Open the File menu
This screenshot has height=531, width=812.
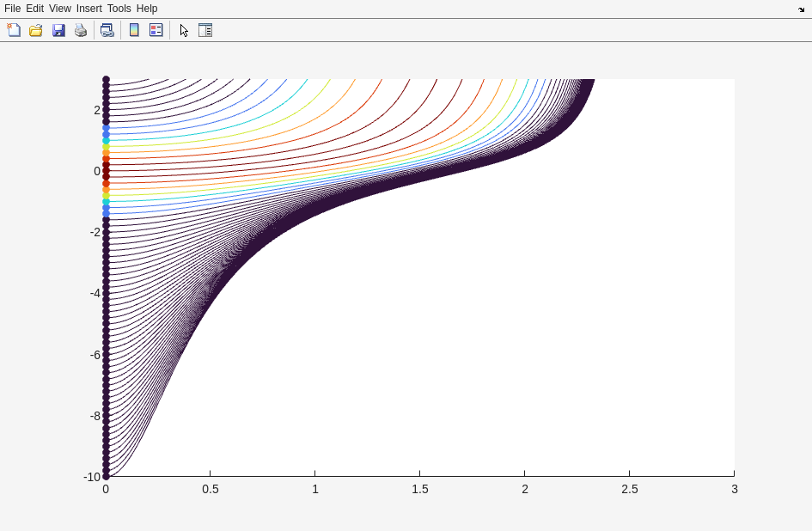[12, 9]
